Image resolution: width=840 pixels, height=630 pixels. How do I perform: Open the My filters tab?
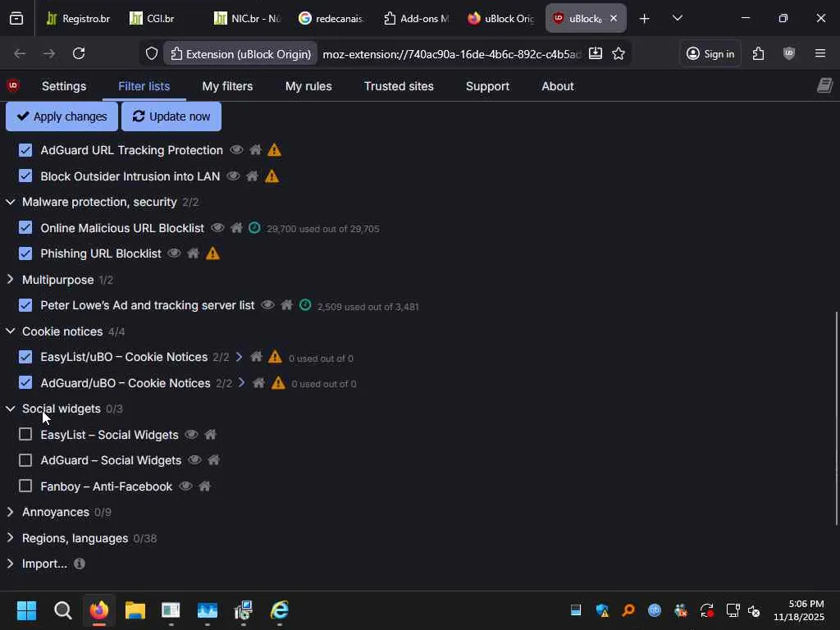click(227, 86)
